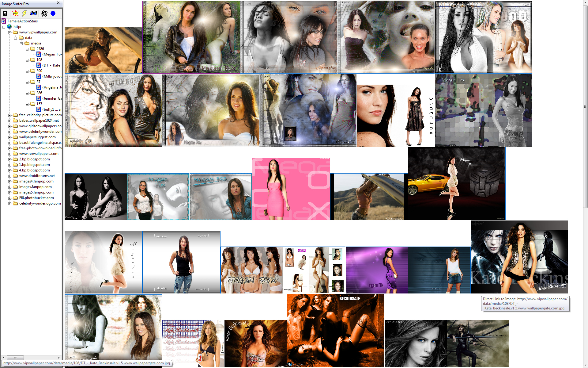The image size is (588, 368).
Task: Click the globe icon beside http:
Action: pyautogui.click(x=9, y=27)
